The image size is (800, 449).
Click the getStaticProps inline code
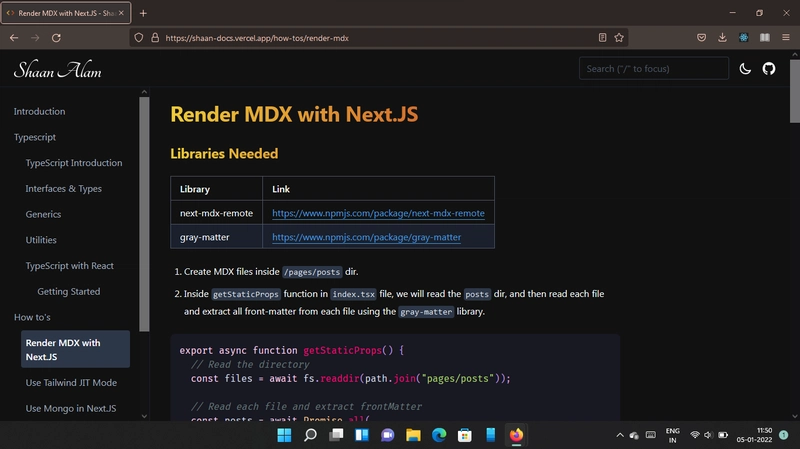245,294
